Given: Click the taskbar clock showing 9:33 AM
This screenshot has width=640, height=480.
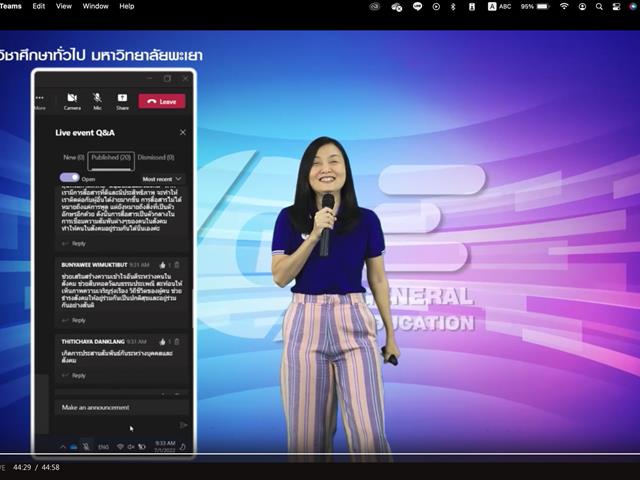Looking at the screenshot, I should tap(165, 447).
